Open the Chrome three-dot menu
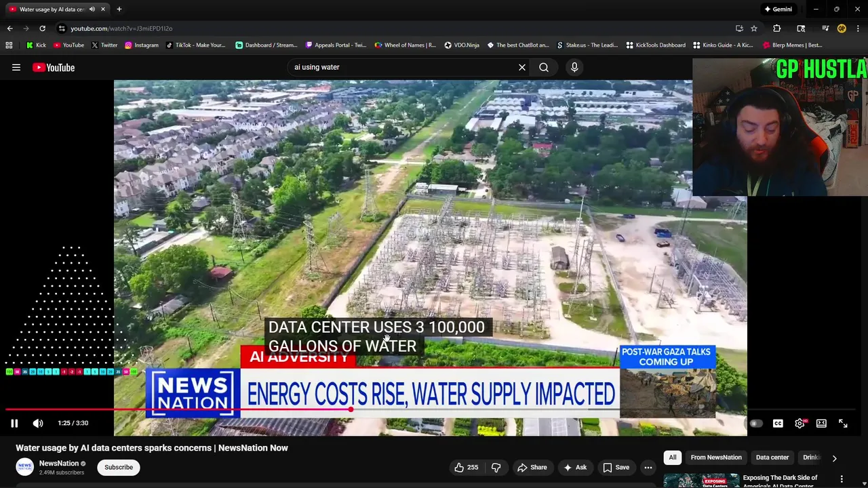This screenshot has height=488, width=868. [859, 28]
